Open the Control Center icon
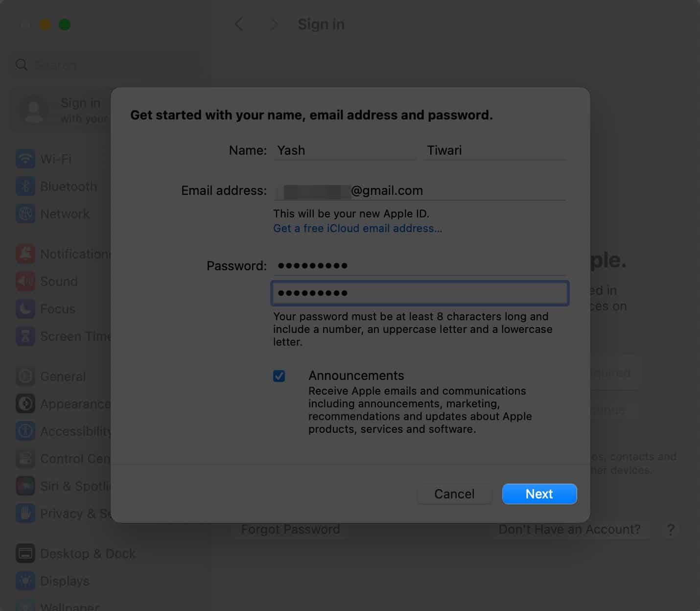Viewport: 700px width, 611px height. point(25,458)
